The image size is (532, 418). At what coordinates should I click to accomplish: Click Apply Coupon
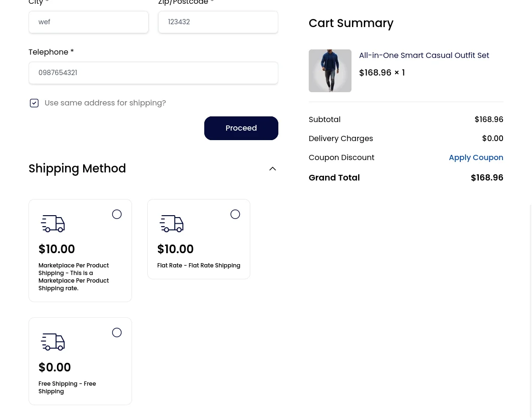pyautogui.click(x=476, y=157)
